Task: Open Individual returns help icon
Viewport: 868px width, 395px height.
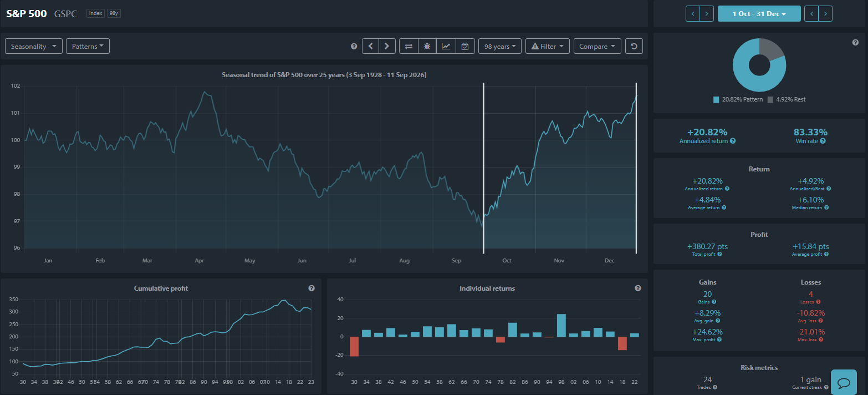Action: (638, 288)
